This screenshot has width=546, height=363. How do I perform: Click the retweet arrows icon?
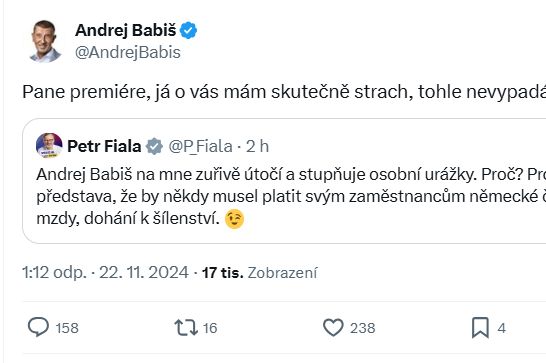point(186,327)
